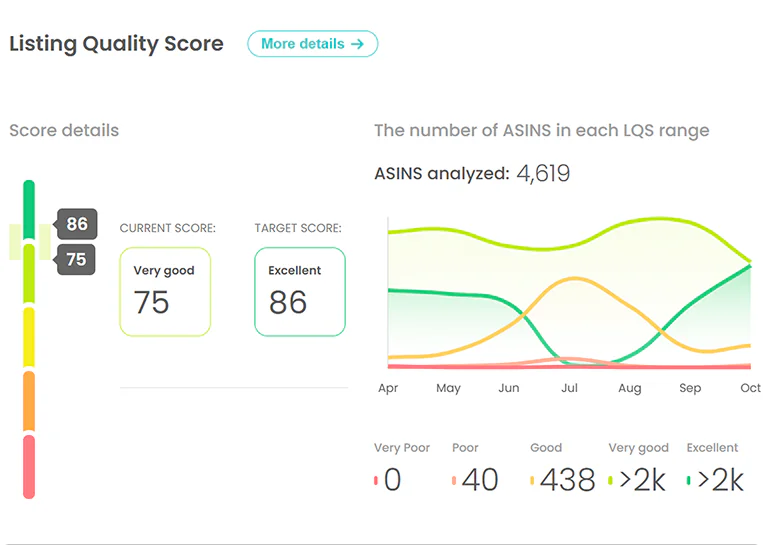Select the 75 current score marker

click(x=76, y=259)
